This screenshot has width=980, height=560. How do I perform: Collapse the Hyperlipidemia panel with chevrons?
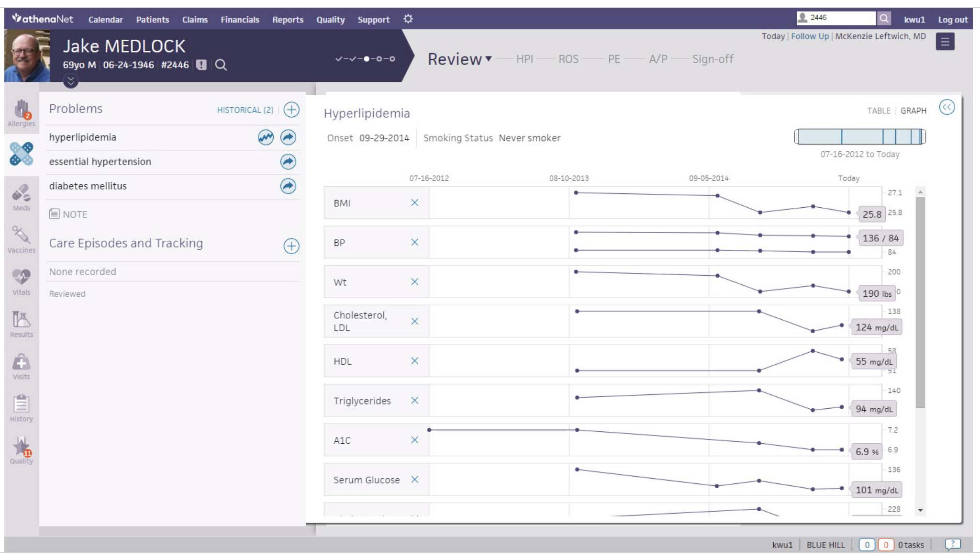coord(947,107)
